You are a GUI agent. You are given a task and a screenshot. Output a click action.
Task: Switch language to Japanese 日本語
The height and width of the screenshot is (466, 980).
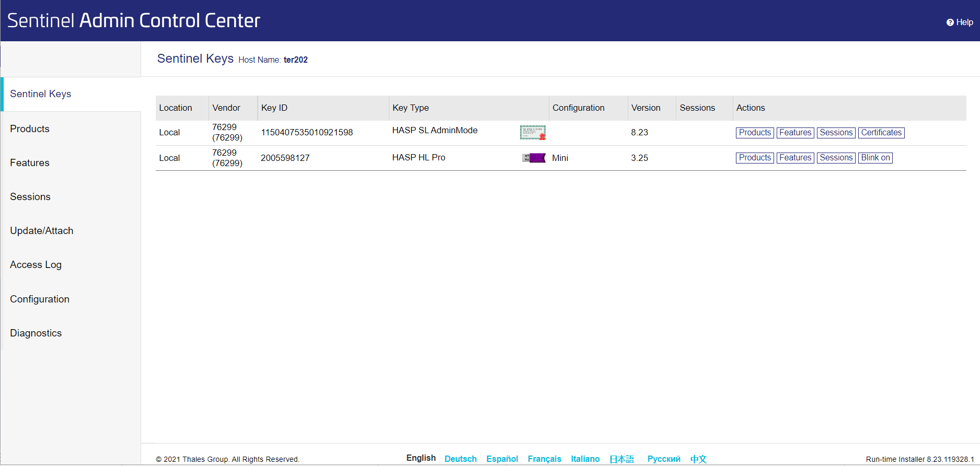tap(622, 459)
